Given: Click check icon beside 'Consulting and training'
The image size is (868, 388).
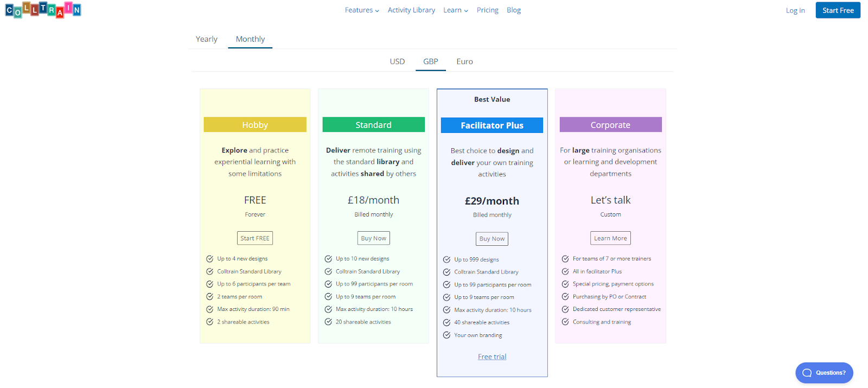Looking at the screenshot, I should tap(565, 322).
